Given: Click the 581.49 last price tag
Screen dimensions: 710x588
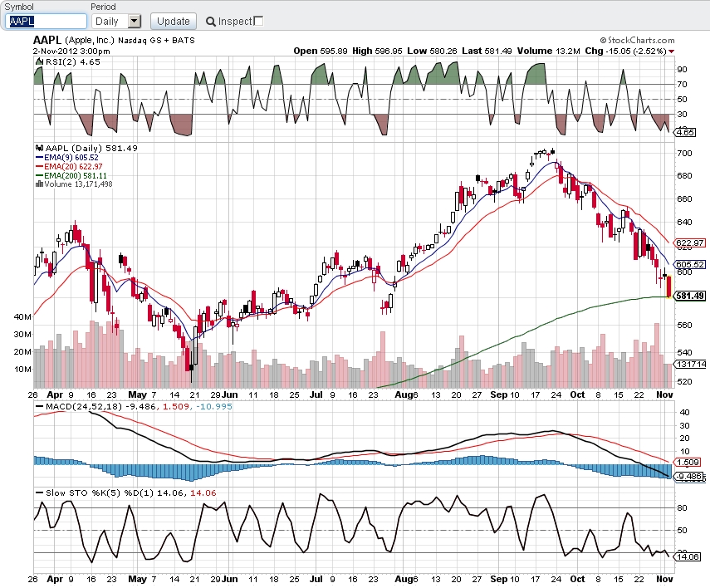Looking at the screenshot, I should point(690,296).
